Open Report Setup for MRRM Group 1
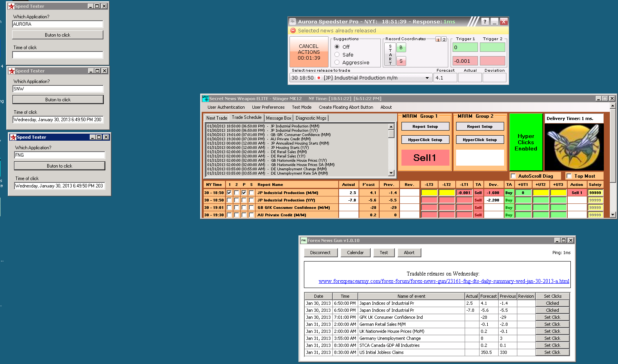 [x=425, y=127]
